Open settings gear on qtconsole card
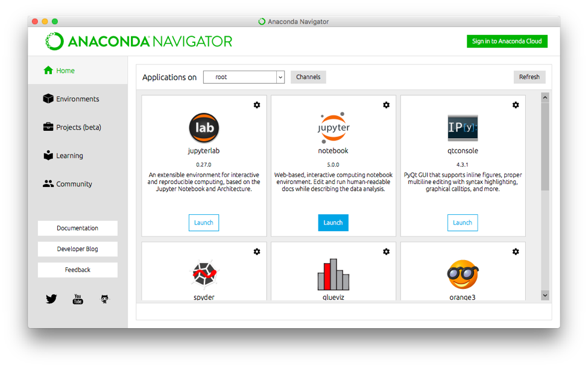 click(516, 105)
